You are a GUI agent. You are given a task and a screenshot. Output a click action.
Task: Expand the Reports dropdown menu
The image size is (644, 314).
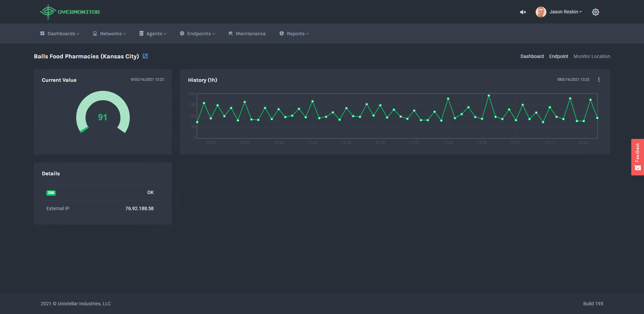294,34
